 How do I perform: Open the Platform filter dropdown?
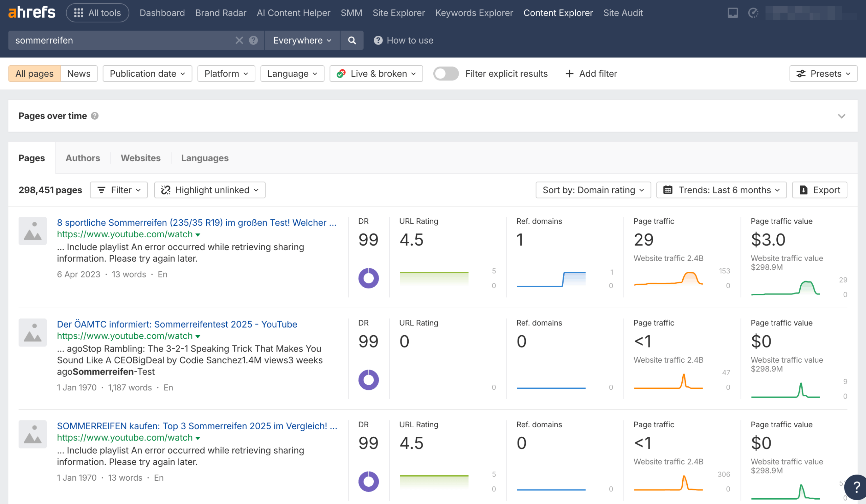click(x=226, y=73)
